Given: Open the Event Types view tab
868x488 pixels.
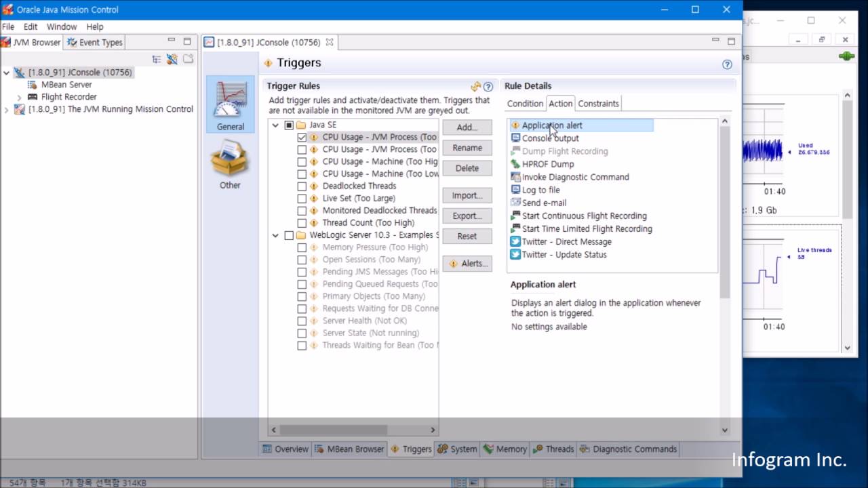Looking at the screenshot, I should (x=95, y=42).
